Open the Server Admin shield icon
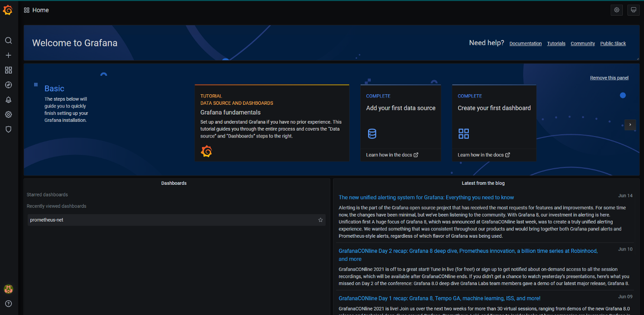Screen dimensions: 644x315 tap(8, 129)
